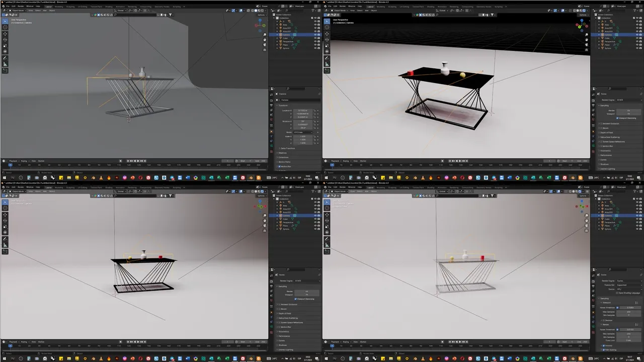The image size is (644, 362).
Task: Open Object Mode selector in dark-grid EEVEE window
Action: 340,11
